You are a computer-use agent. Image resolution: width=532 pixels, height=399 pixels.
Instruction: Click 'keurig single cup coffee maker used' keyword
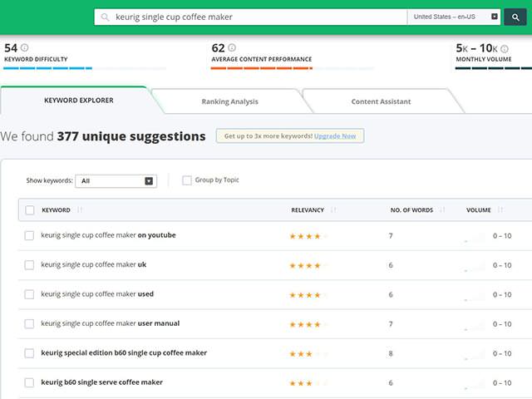tap(97, 294)
